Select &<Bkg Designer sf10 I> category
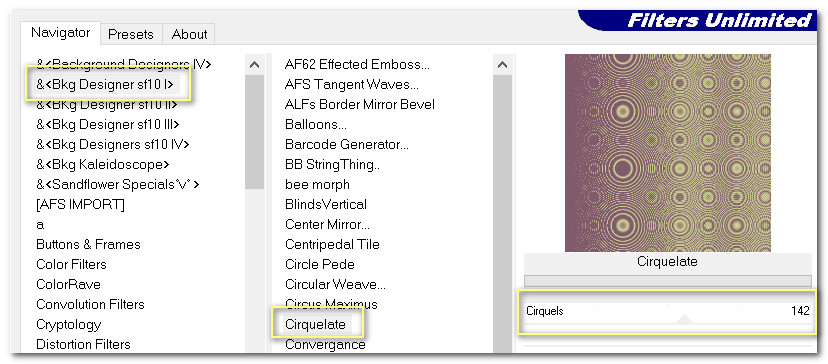828x364 pixels. [105, 84]
